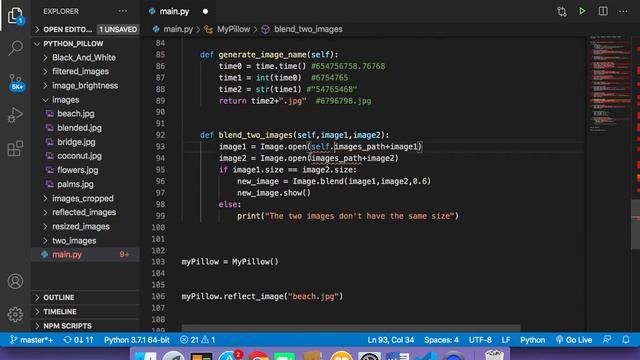The height and width of the screenshot is (360, 640).
Task: Open the Accounts menu icon
Action: (x=15, y=281)
